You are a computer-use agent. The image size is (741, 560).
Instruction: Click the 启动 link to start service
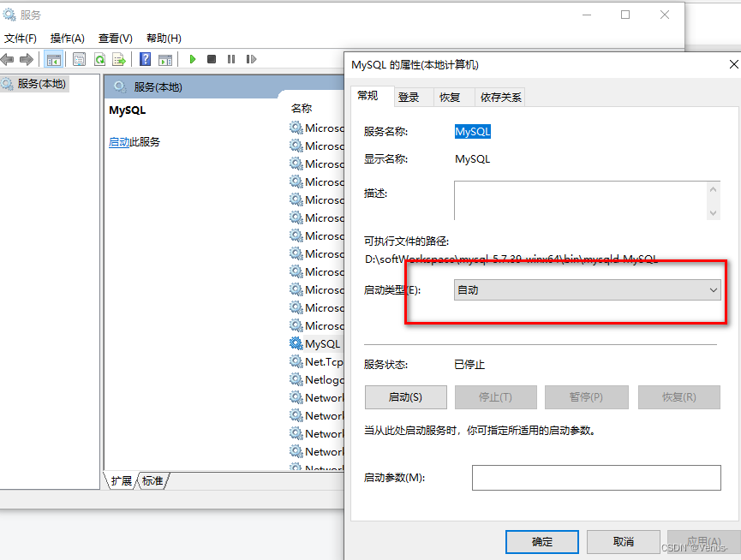pyautogui.click(x=119, y=142)
